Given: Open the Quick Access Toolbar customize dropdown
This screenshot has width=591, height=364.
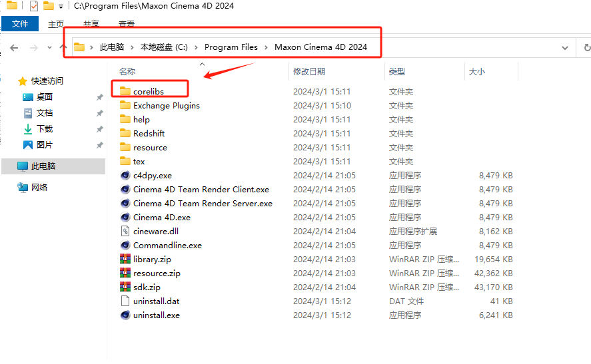Looking at the screenshot, I should pyautogui.click(x=61, y=7).
